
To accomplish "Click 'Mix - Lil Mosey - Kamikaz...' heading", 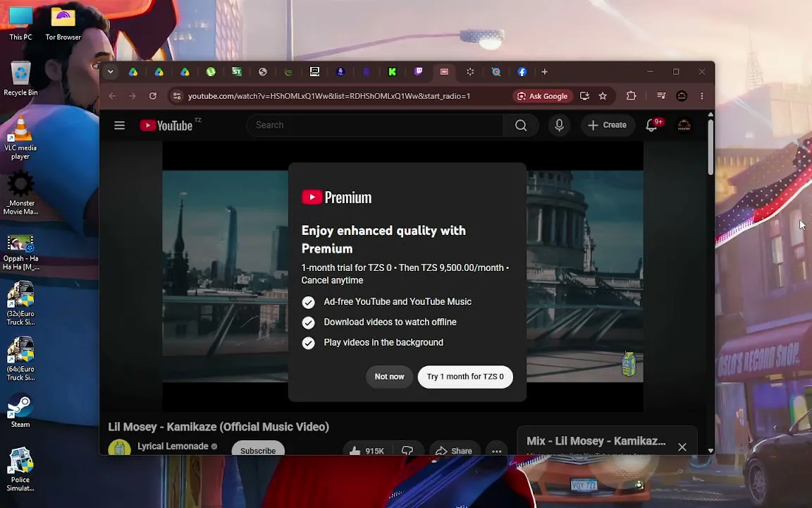I will [x=596, y=441].
